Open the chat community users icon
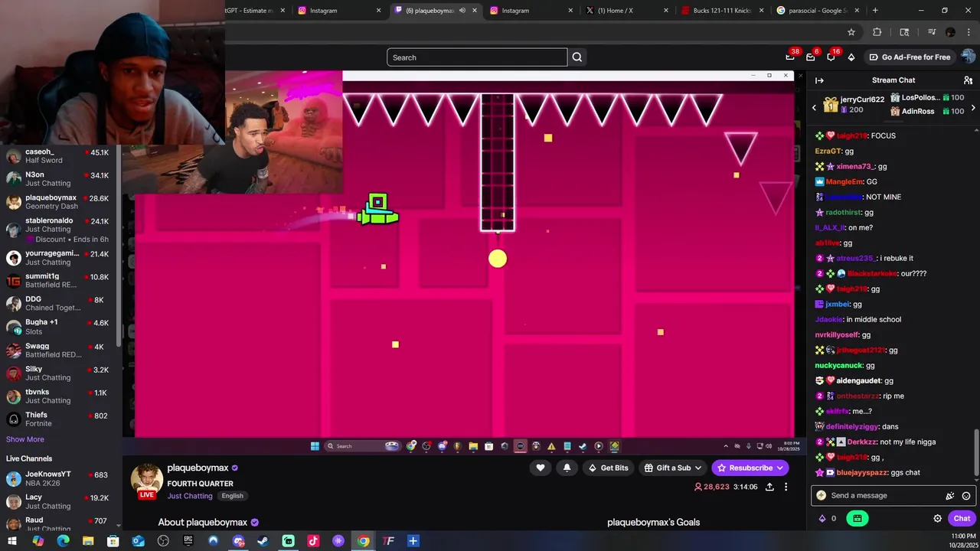Viewport: 980px width, 551px height. (968, 80)
